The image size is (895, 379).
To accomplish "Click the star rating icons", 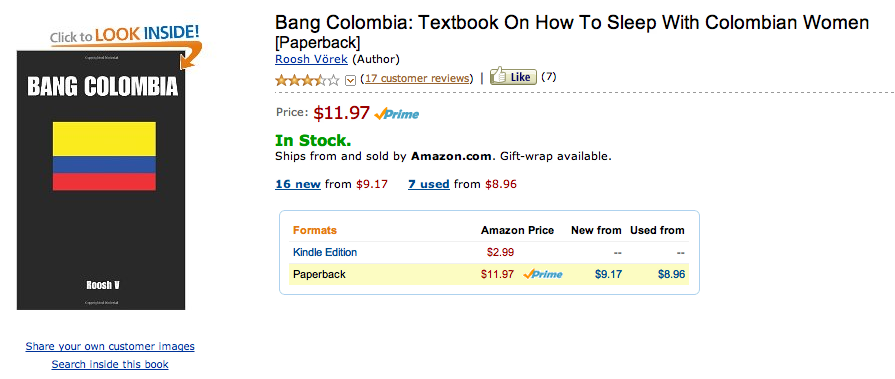I will click(x=308, y=79).
